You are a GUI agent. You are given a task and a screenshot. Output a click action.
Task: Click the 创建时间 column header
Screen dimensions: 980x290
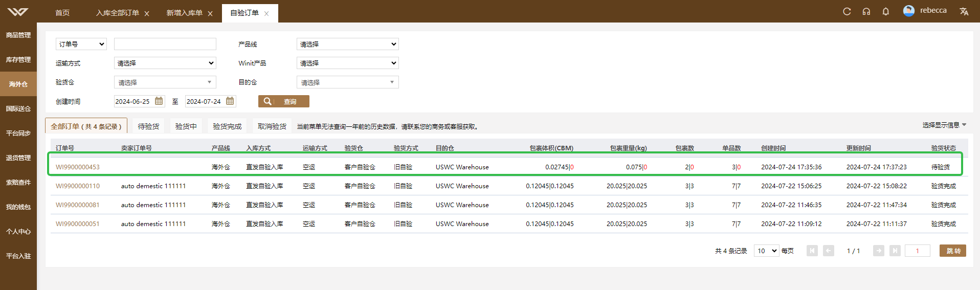click(773, 148)
